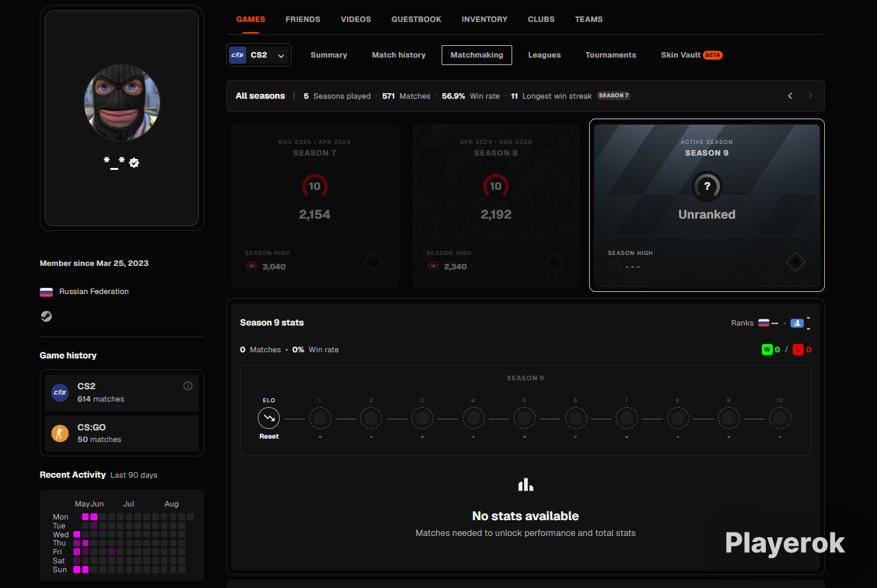Select the Season 8 card
The image size is (877, 588).
click(496, 206)
